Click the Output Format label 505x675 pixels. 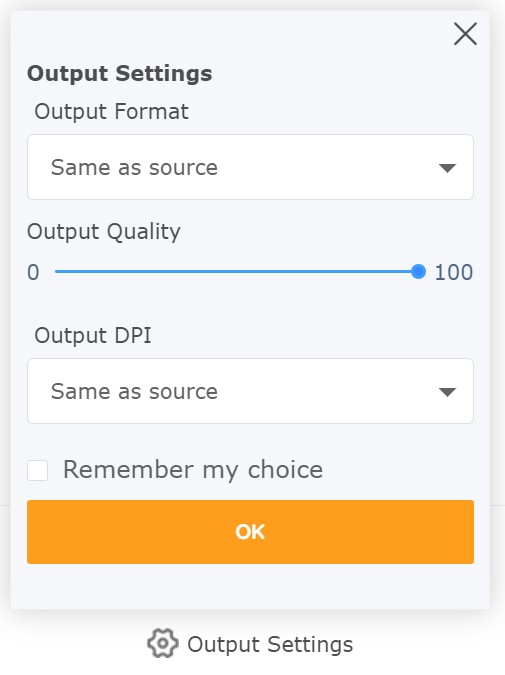[112, 112]
